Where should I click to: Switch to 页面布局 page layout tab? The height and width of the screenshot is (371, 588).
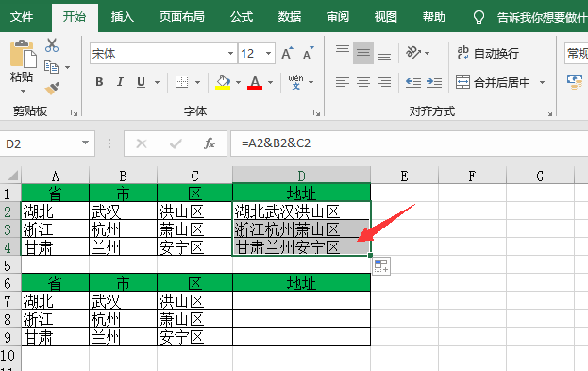[182, 17]
